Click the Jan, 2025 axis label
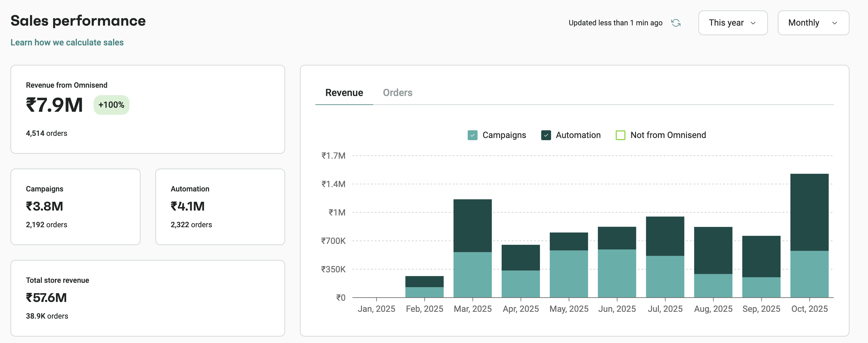Image resolution: width=868 pixels, height=343 pixels. click(376, 309)
